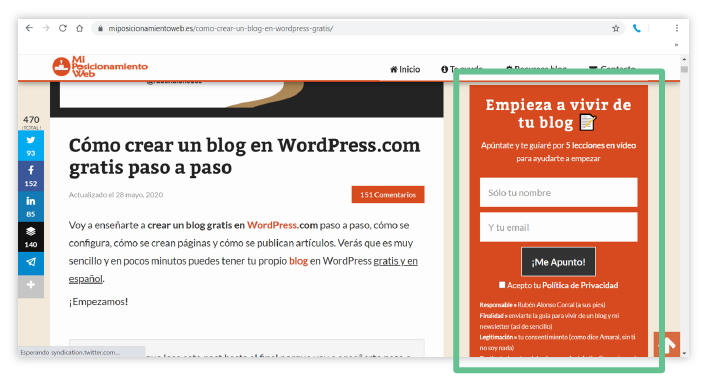Click the Empieza a vivir de tu blog heading

pyautogui.click(x=558, y=113)
